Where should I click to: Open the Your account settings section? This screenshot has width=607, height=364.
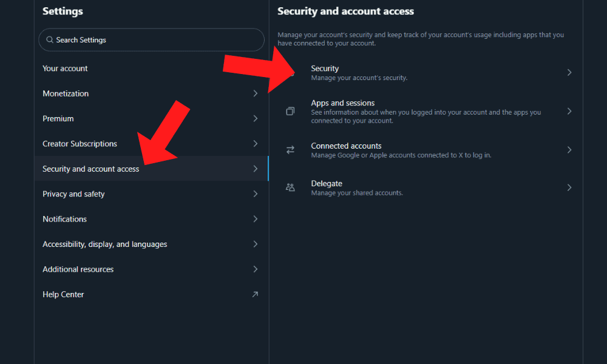point(66,69)
